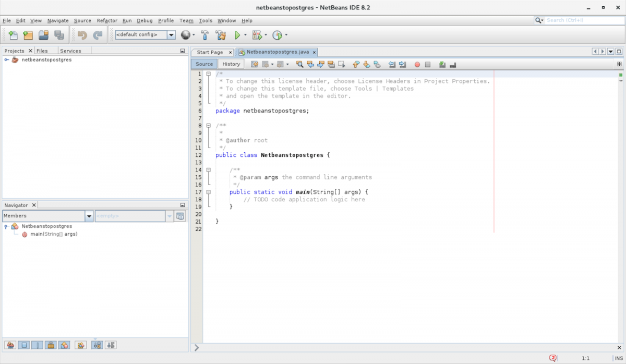Image resolution: width=626 pixels, height=364 pixels.
Task: Switch to the Start Page tab
Action: (210, 52)
